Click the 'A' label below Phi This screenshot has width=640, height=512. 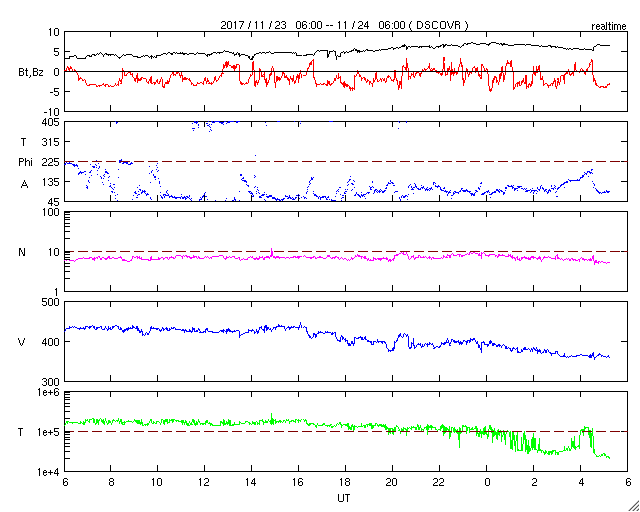[x=25, y=185]
